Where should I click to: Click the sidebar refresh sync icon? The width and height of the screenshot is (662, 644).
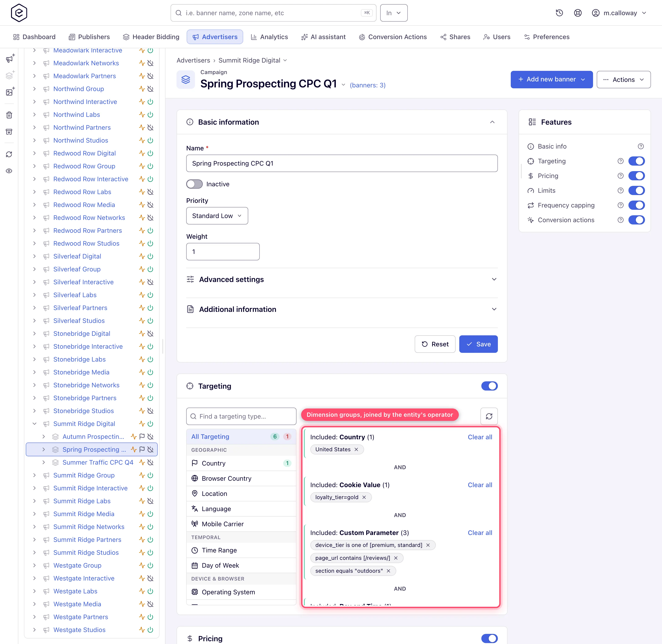tap(9, 155)
